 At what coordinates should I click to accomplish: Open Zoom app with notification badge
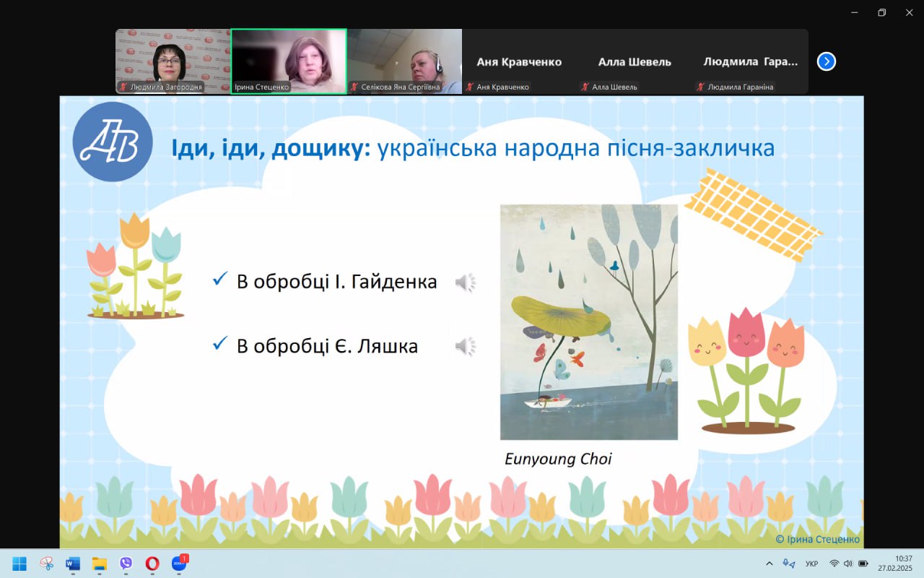coord(178,564)
